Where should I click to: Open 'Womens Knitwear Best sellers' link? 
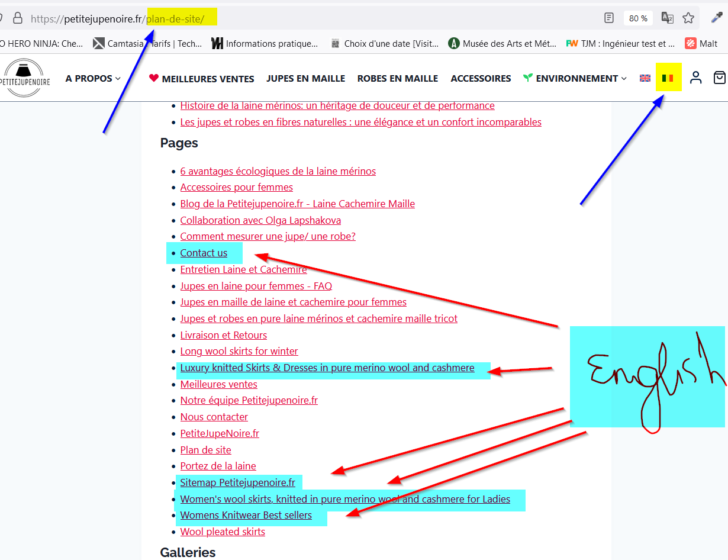pos(246,515)
